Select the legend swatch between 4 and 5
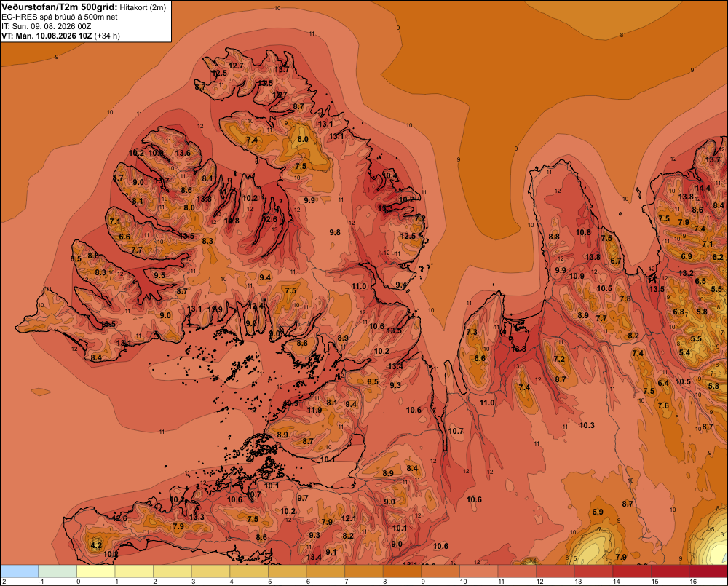The image size is (728, 586). (249, 571)
